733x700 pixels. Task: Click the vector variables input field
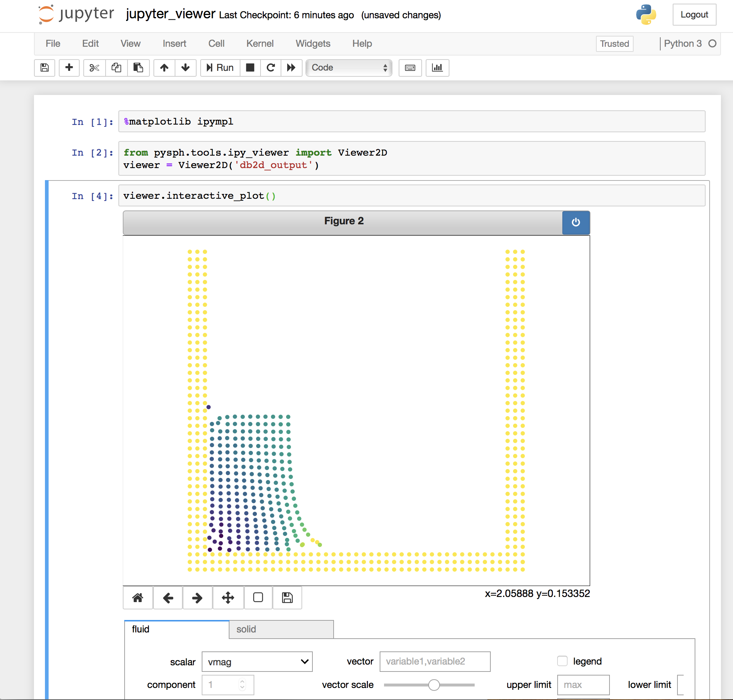[x=435, y=662]
